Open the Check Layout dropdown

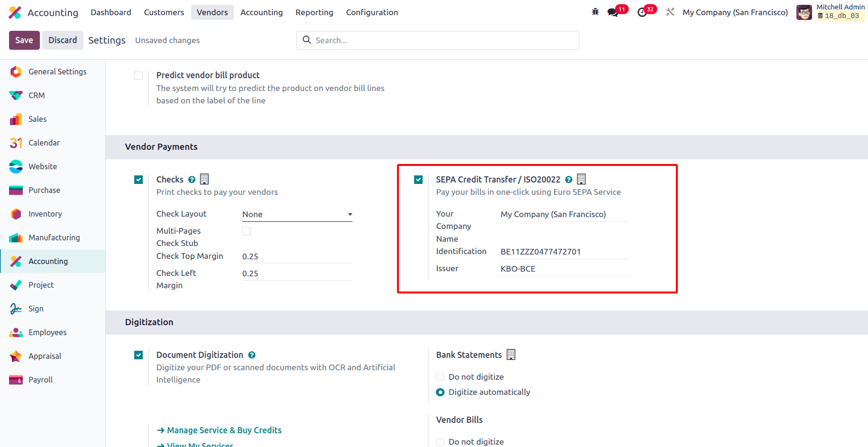point(297,214)
